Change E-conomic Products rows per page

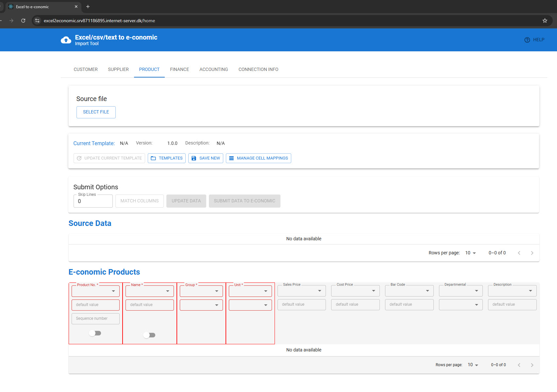[473, 365]
